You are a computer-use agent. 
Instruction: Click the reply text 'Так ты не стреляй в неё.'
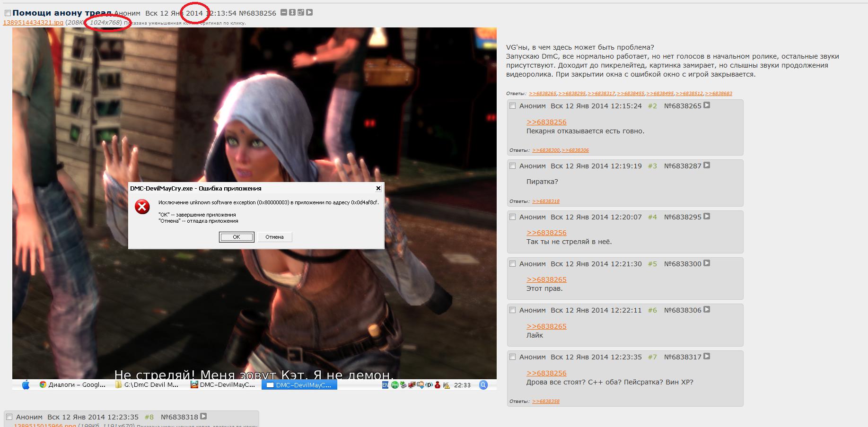[569, 242]
